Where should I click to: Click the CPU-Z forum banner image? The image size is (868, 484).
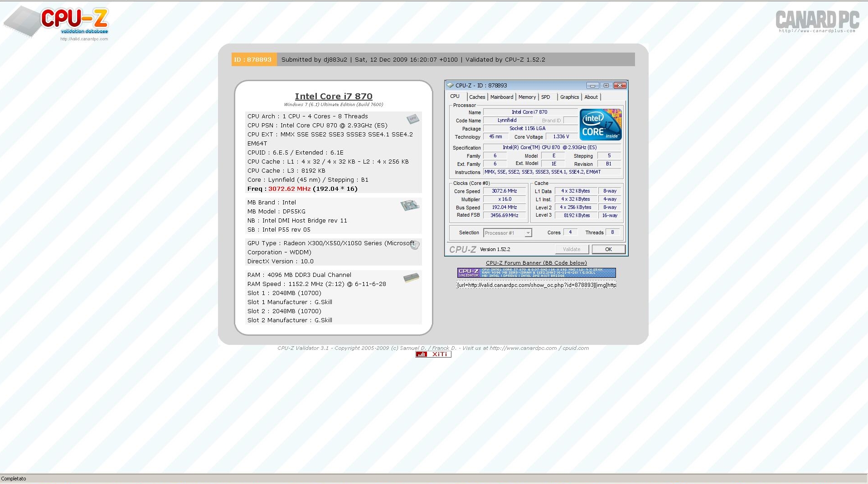pos(536,273)
